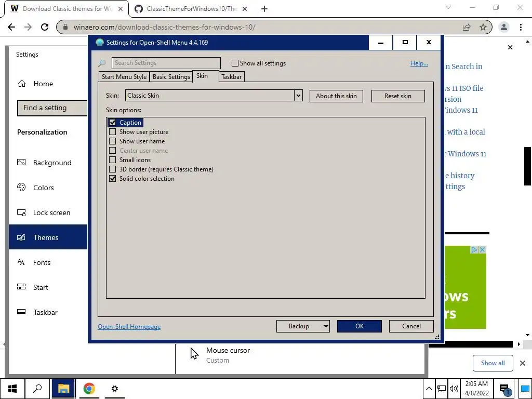
Task: Select Themes in Settings sidebar
Action: click(x=48, y=237)
